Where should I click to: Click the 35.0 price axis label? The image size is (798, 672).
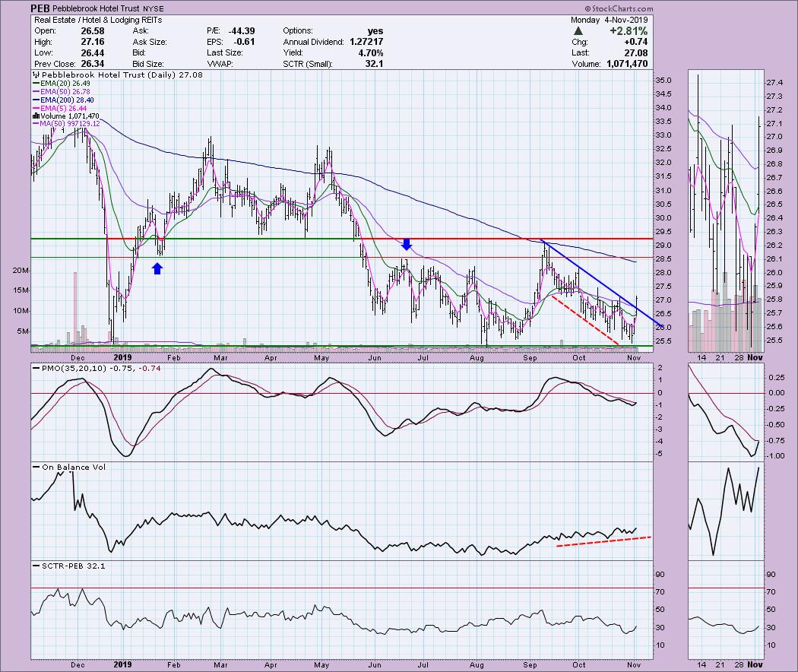pyautogui.click(x=663, y=81)
